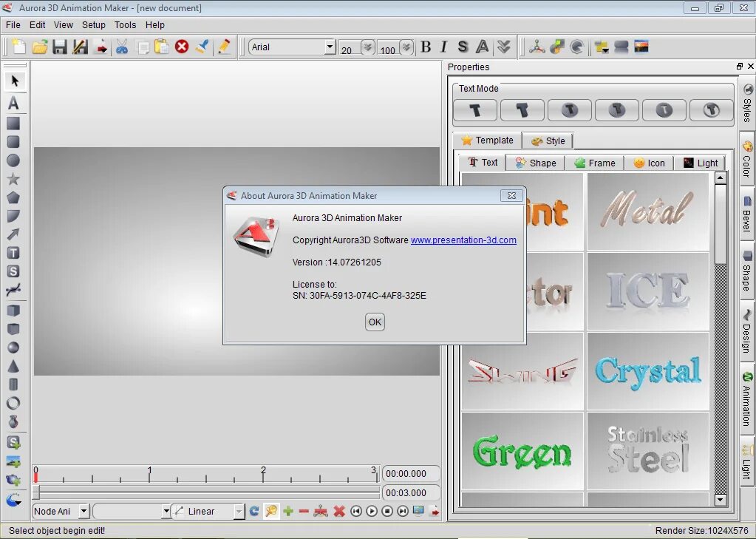Image resolution: width=756 pixels, height=539 pixels.
Task: Toggle the 'S' text shadow style button
Action: pos(463,47)
